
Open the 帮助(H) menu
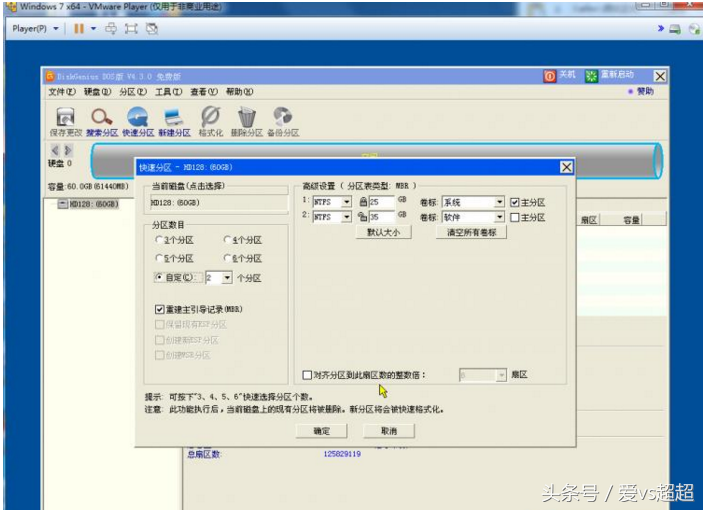(239, 92)
